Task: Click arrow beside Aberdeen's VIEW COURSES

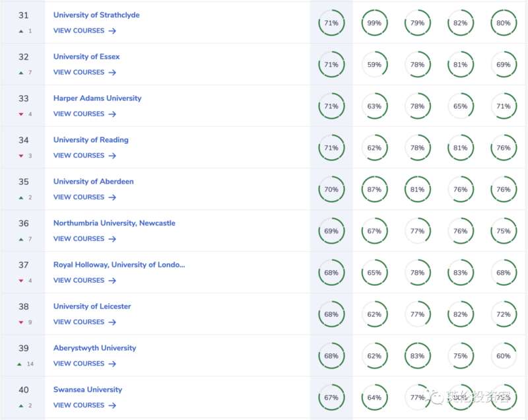Action: (x=112, y=197)
